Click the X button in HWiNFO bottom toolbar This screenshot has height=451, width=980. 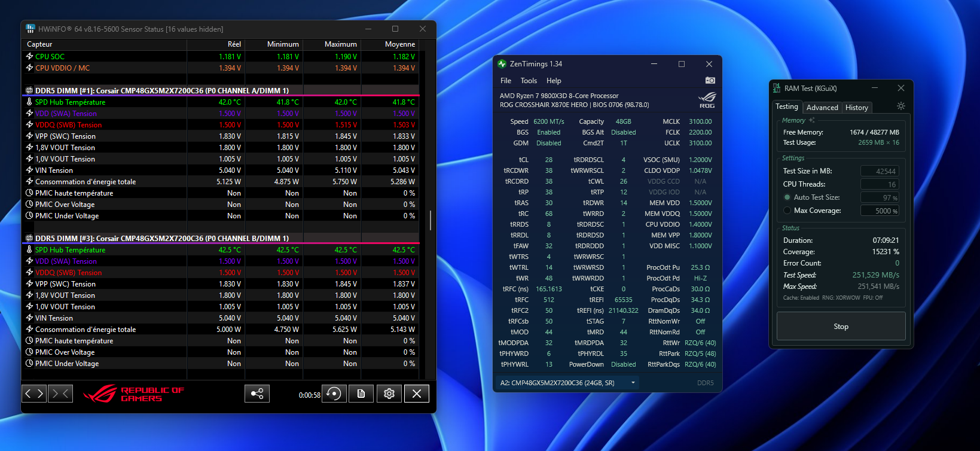coord(417,394)
